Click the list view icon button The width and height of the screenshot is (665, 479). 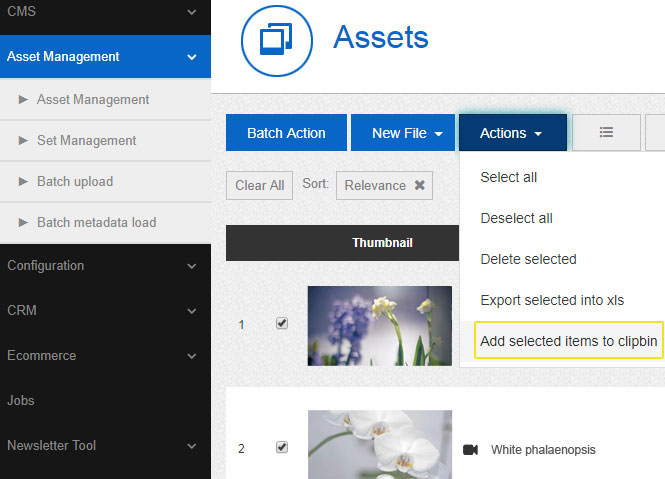pos(606,133)
